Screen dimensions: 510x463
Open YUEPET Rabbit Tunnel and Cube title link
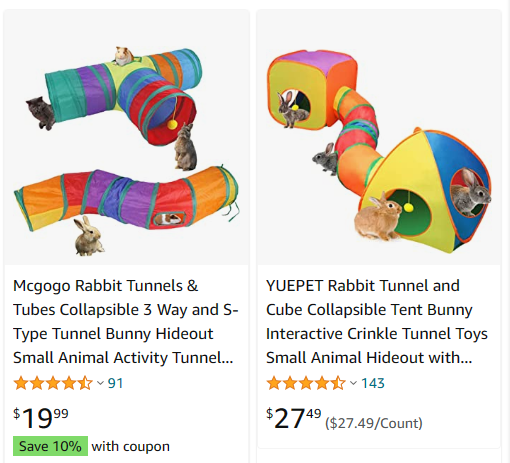coord(377,322)
